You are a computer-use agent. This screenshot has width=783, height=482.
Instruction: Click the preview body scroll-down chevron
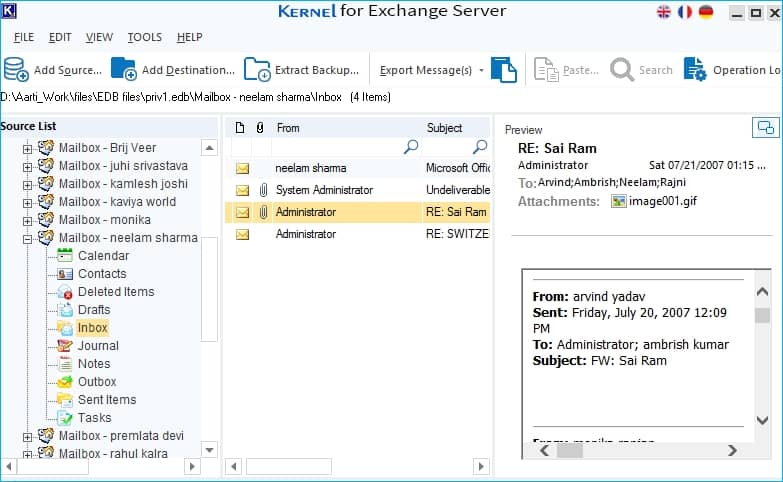click(762, 420)
